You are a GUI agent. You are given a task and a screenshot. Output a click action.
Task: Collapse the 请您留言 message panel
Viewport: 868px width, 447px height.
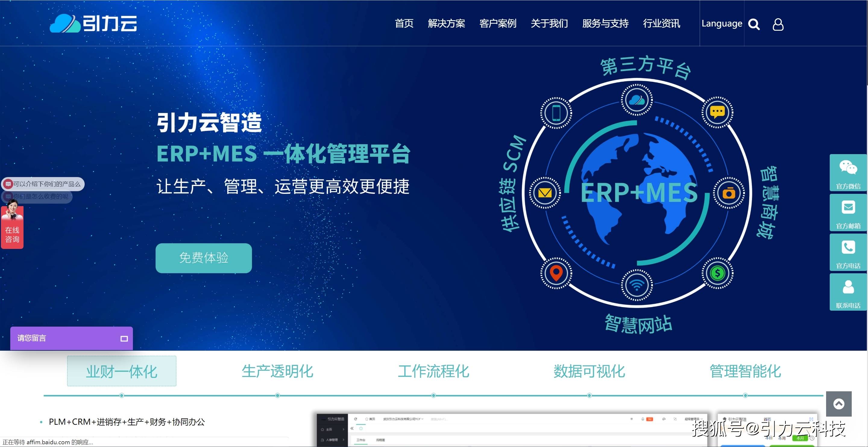click(x=124, y=338)
